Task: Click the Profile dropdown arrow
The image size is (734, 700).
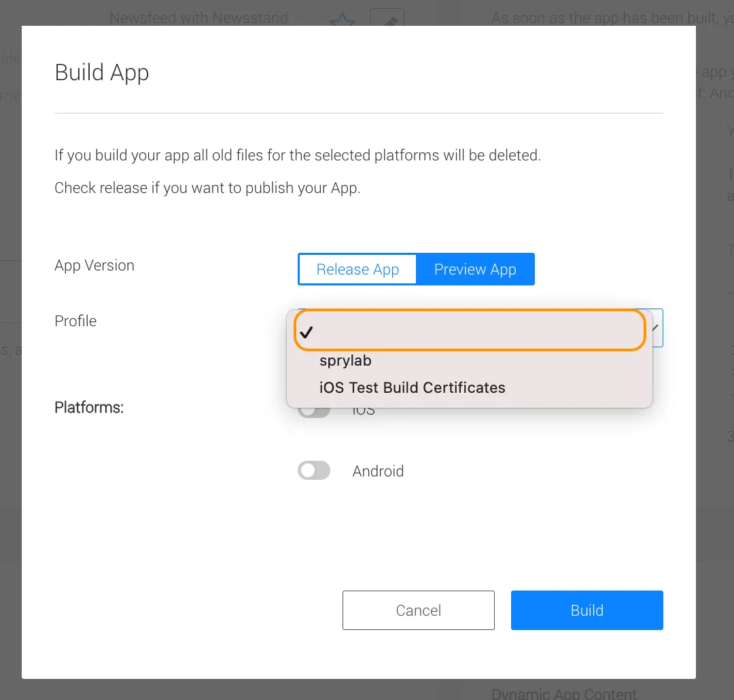Action: [x=656, y=328]
